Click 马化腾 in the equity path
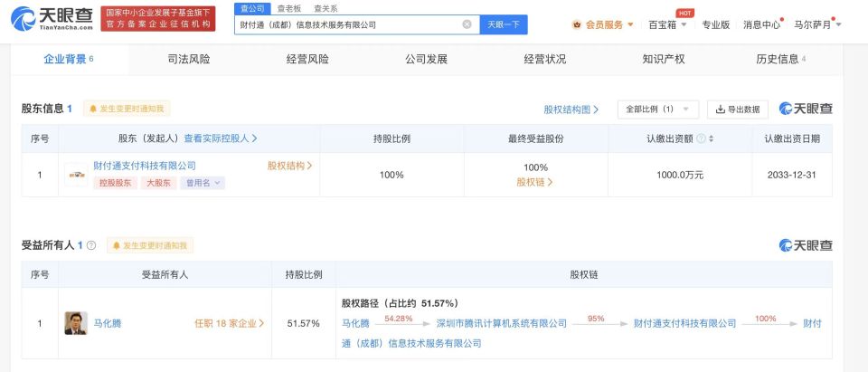This screenshot has height=372, width=868. click(355, 323)
